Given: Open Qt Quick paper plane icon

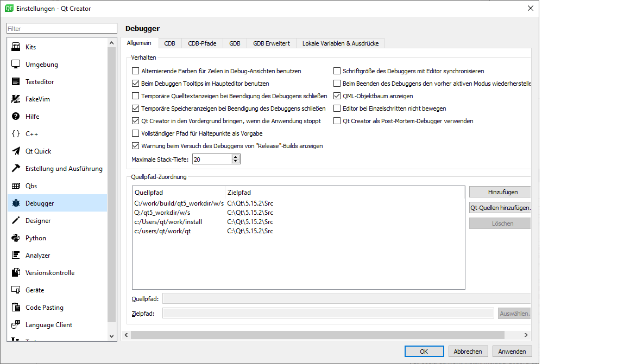Looking at the screenshot, I should pos(16,151).
